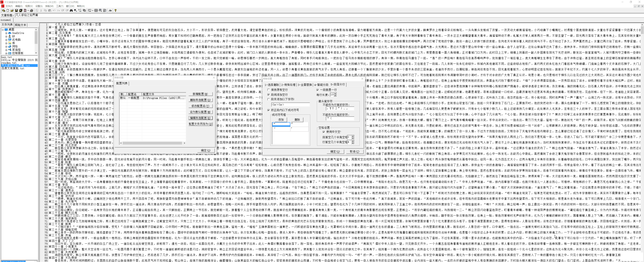Expand the OneDrive tree node
This screenshot has width=644, height=262.
6,33
